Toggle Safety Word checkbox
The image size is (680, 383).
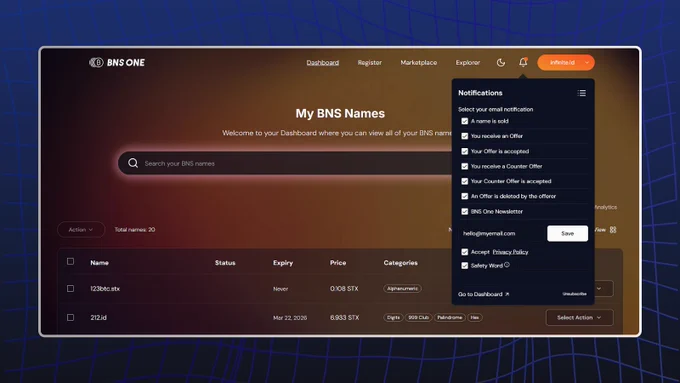(464, 265)
